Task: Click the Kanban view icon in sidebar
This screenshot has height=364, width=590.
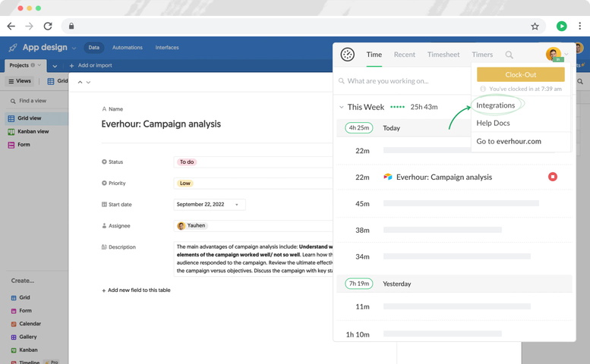Action: point(11,131)
